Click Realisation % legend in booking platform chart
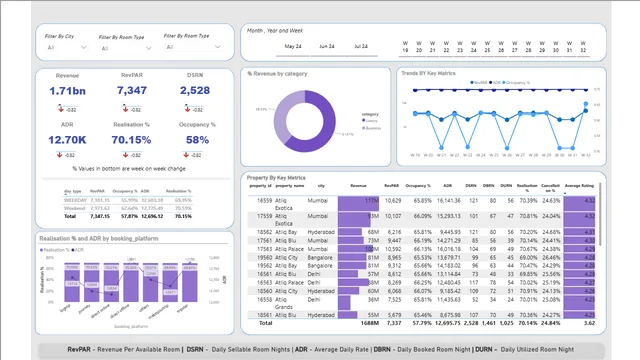 click(55, 250)
